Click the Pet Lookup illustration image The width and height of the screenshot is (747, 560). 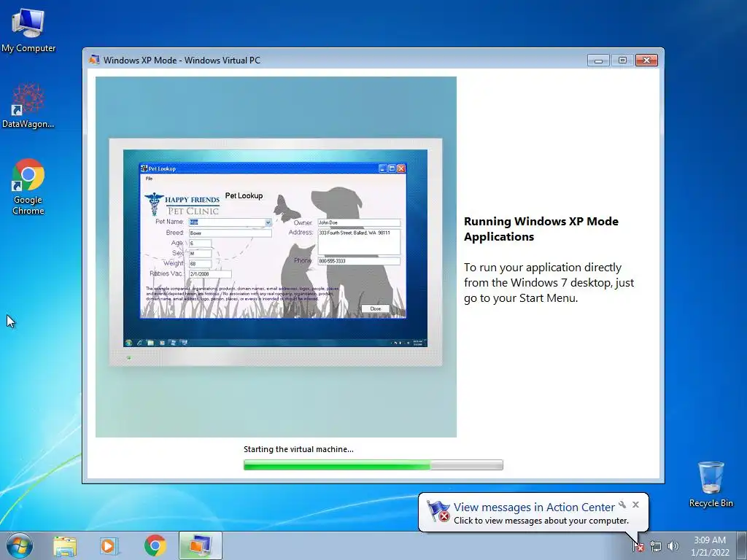click(x=276, y=257)
